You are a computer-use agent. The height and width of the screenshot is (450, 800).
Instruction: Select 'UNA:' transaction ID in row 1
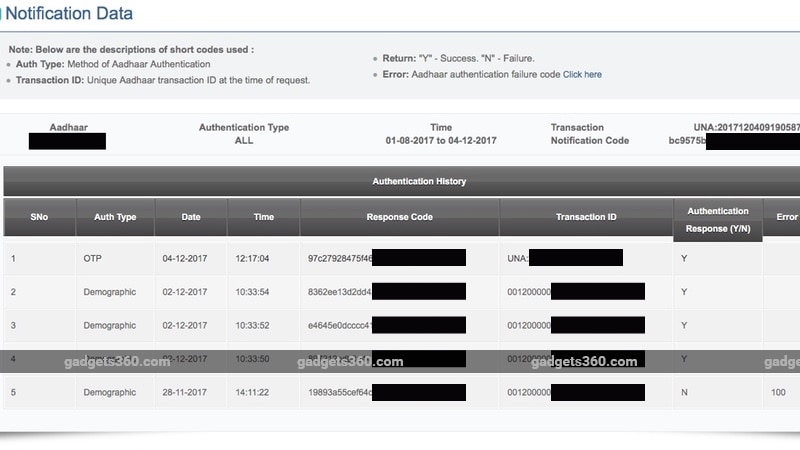pos(517,259)
